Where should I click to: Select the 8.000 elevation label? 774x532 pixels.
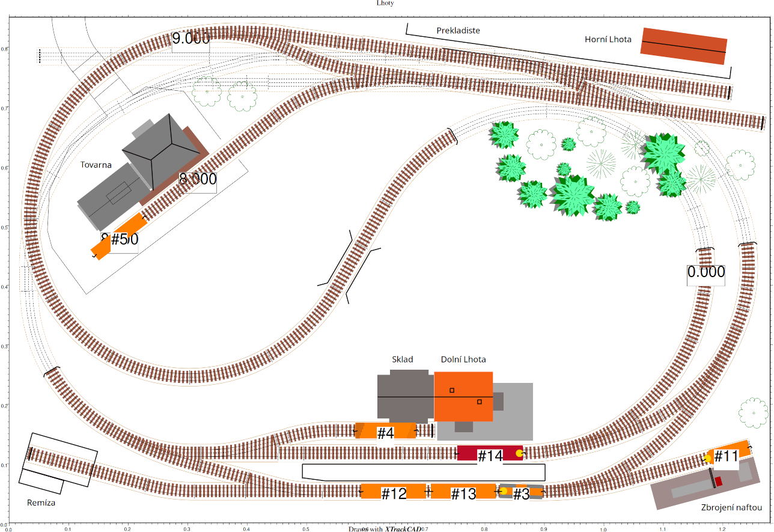[198, 179]
